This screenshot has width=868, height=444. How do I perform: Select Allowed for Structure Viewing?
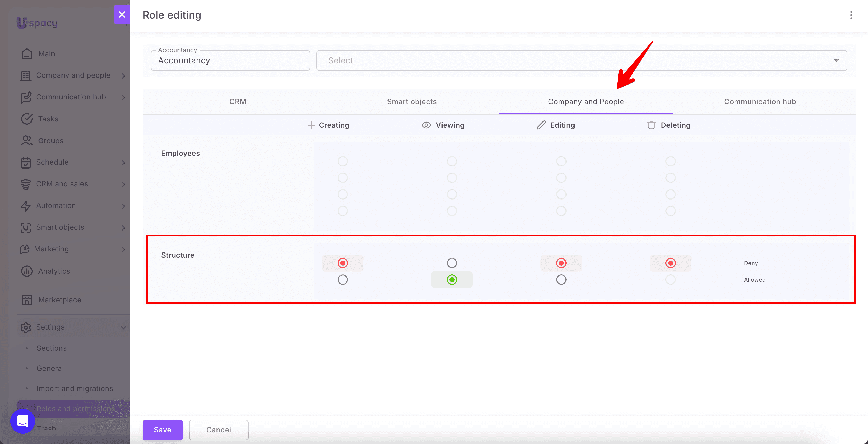coord(452,279)
